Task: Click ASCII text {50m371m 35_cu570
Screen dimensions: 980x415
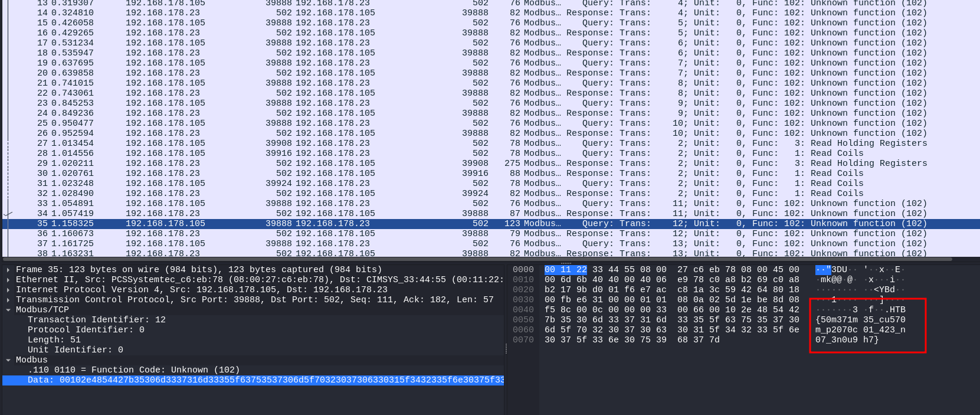Action: tap(860, 320)
